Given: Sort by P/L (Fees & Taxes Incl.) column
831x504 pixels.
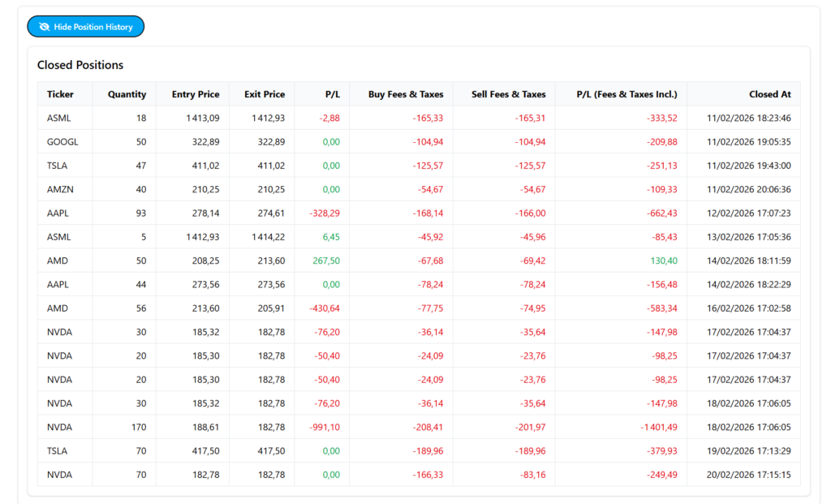Looking at the screenshot, I should click(626, 93).
